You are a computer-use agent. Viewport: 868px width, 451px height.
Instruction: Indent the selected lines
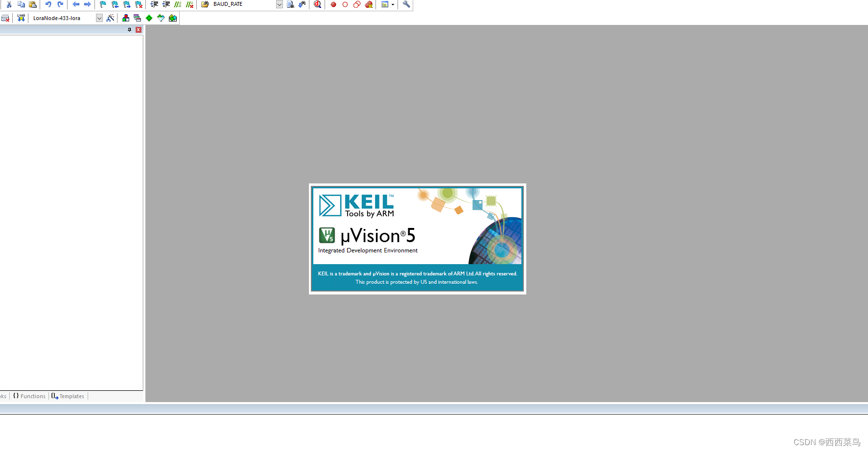tap(154, 4)
